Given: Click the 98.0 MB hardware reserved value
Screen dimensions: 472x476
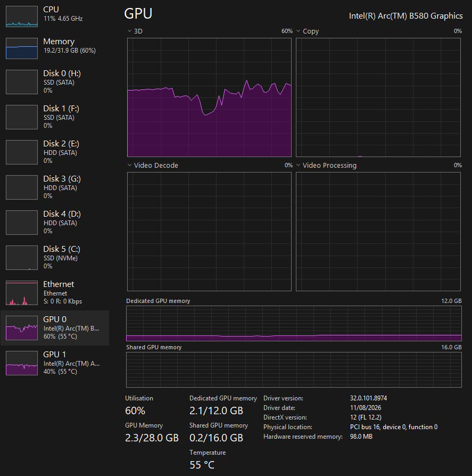Looking at the screenshot, I should (361, 437).
